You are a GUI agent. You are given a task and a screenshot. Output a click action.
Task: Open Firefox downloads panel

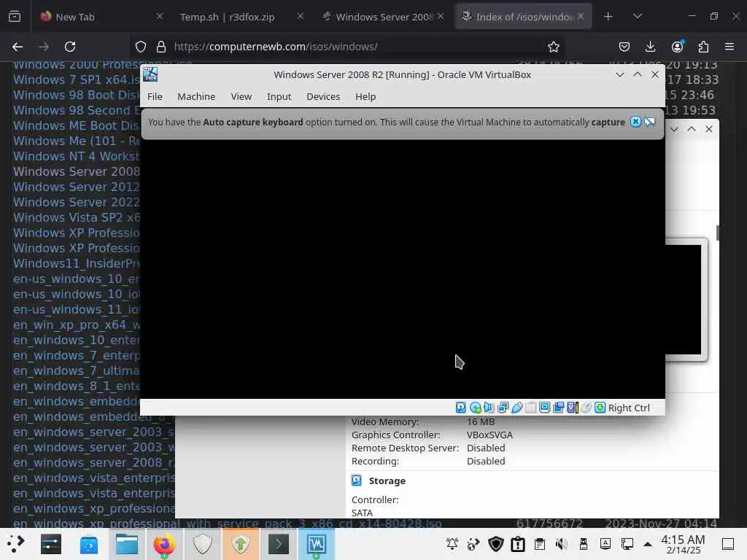point(650,47)
